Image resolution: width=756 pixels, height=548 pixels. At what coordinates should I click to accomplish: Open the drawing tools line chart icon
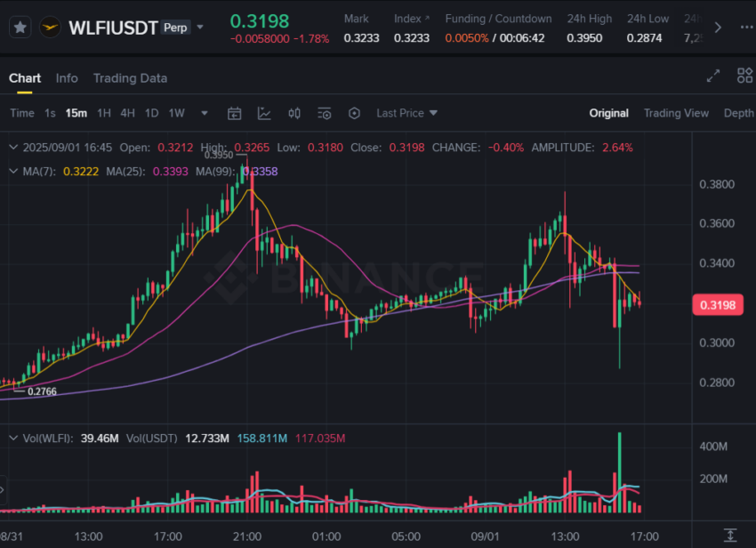264,113
